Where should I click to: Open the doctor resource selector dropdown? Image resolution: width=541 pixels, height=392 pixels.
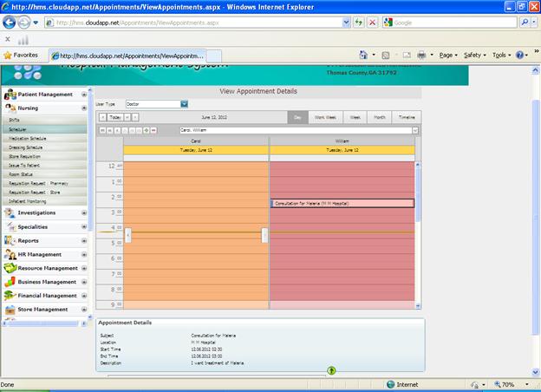pos(415,130)
